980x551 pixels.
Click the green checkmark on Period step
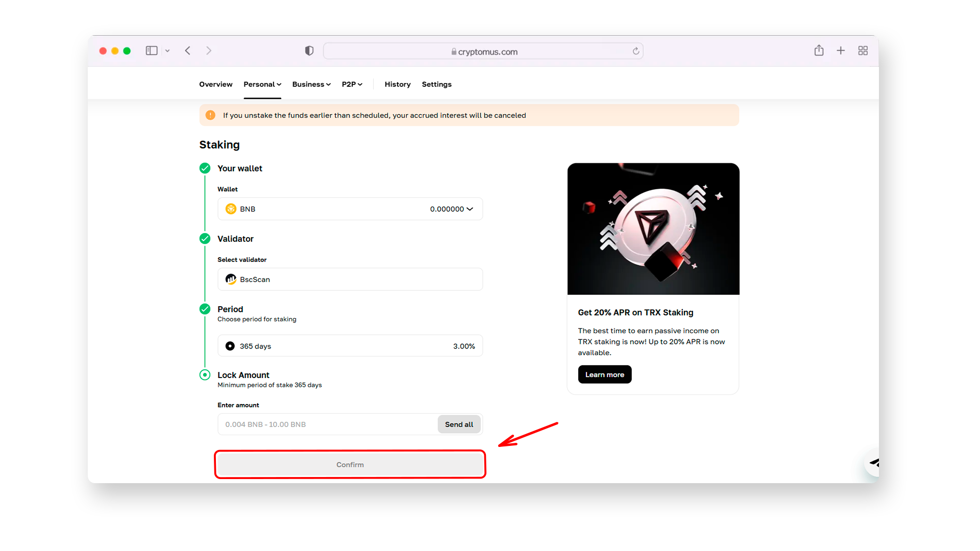click(x=205, y=309)
